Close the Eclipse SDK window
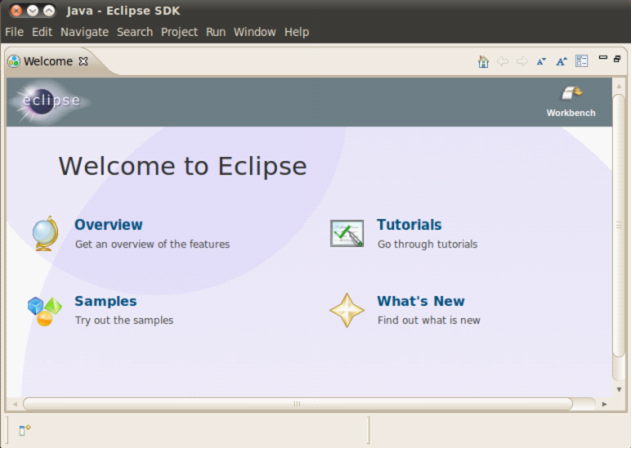The image size is (632, 449). [16, 10]
